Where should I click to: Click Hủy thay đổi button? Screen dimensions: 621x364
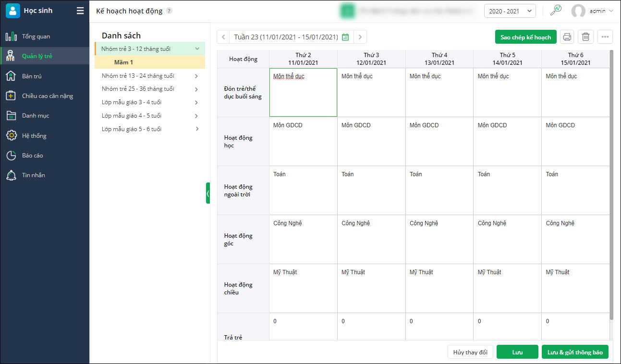470,352
